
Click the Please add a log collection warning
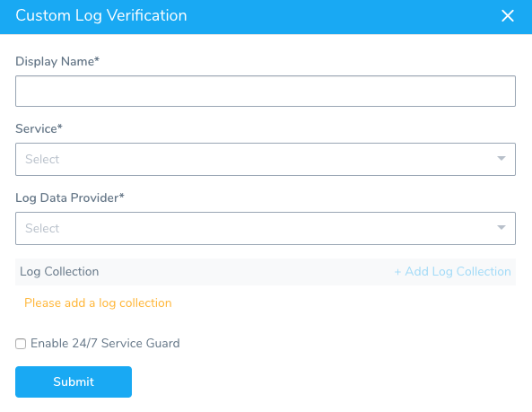tap(98, 303)
